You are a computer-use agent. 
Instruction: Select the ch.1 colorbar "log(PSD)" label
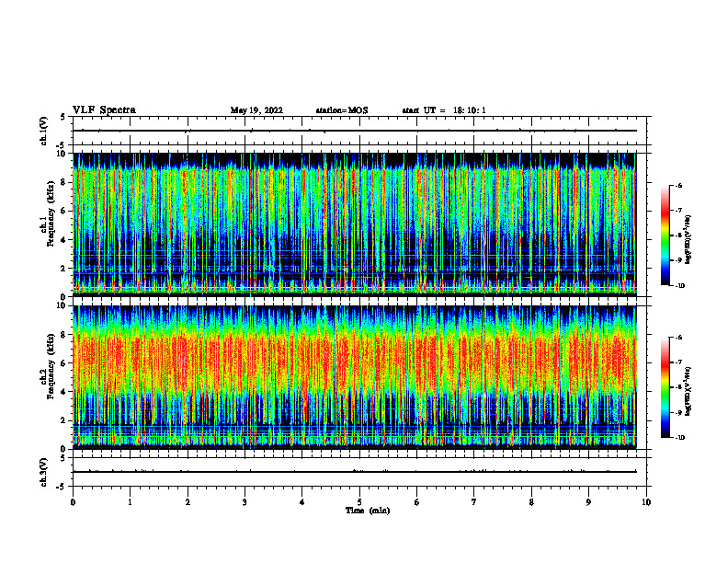tap(688, 240)
